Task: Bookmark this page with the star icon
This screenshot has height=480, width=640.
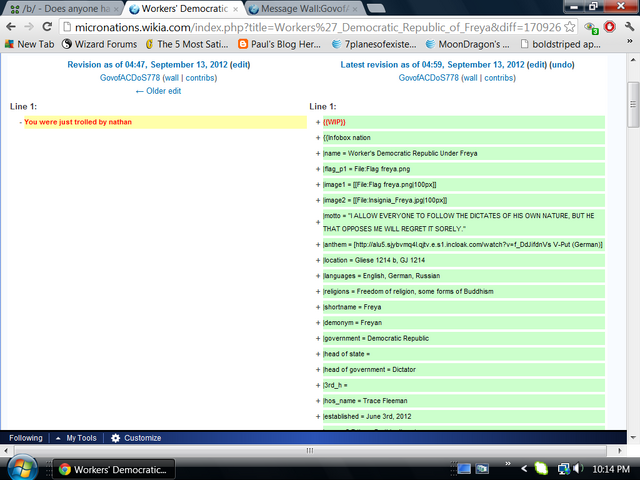Action: (x=569, y=27)
